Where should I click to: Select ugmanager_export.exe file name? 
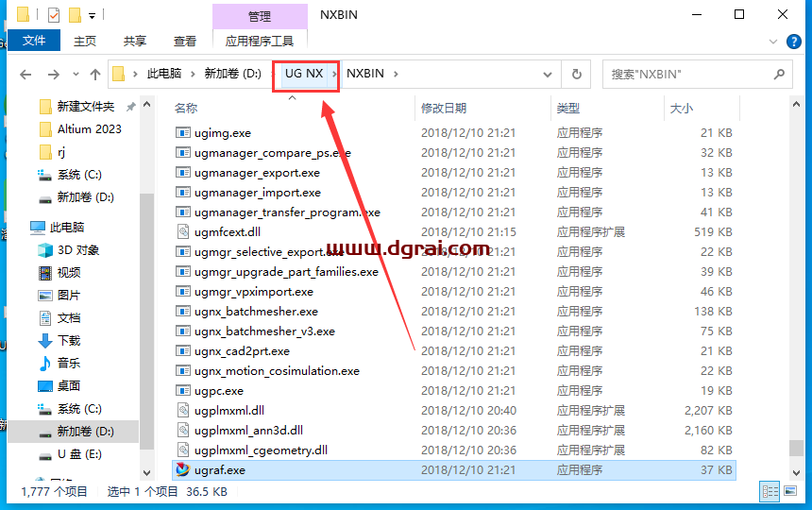coord(257,173)
